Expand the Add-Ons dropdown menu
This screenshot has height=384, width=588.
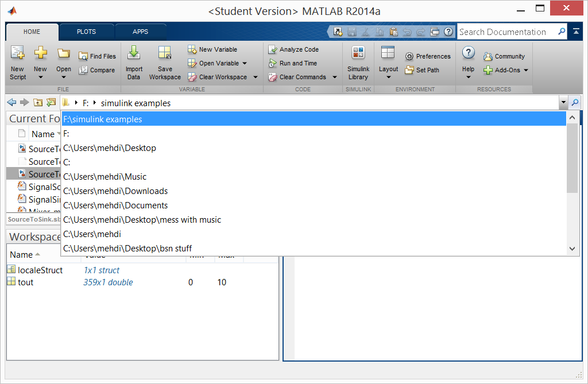[525, 71]
